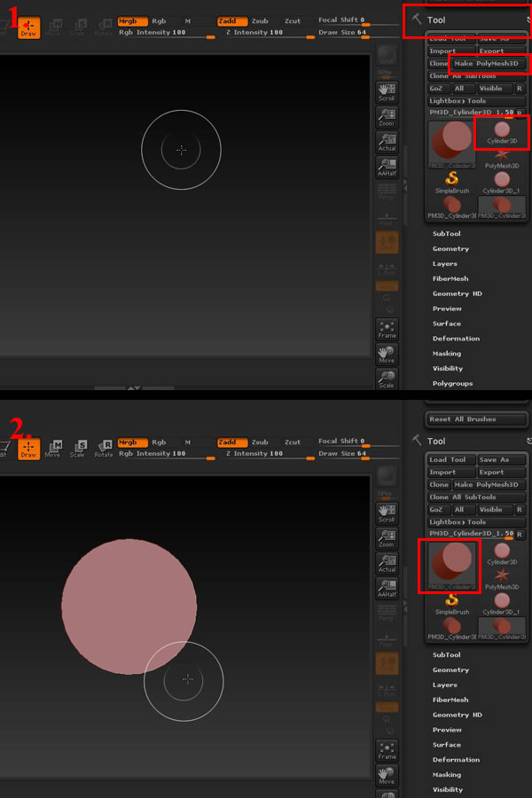Click Make PolyMesh3D in step 1 screenshot
This screenshot has height=798, width=532.
[489, 64]
